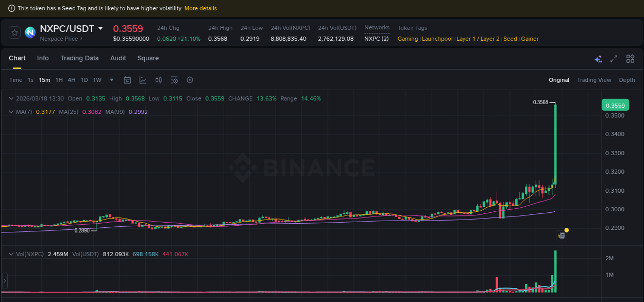Open the Depth chart view

[x=627, y=80]
